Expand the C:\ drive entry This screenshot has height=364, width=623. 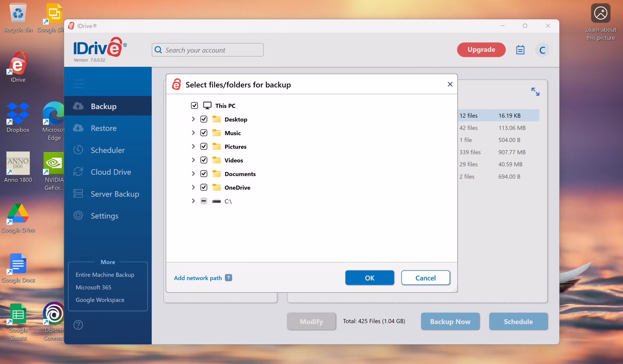tap(193, 201)
